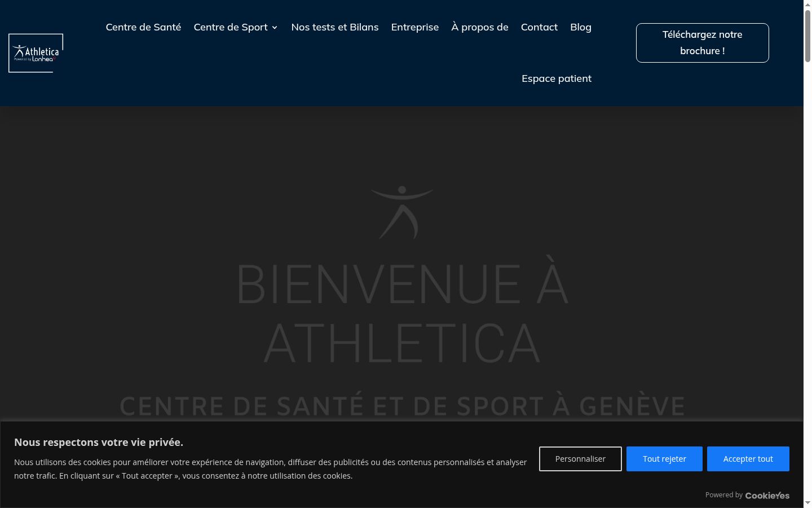
Task: Click Accepter tout cookie button
Action: pyautogui.click(x=748, y=459)
